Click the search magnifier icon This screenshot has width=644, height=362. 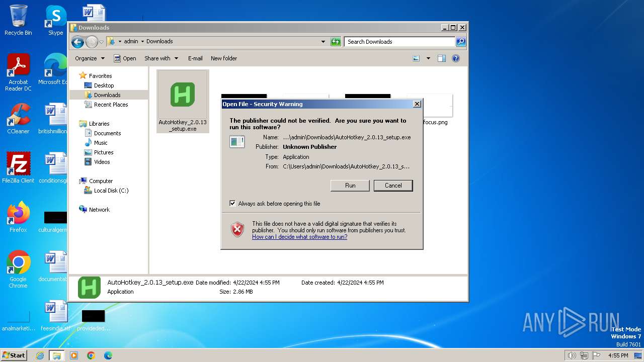pos(461,42)
